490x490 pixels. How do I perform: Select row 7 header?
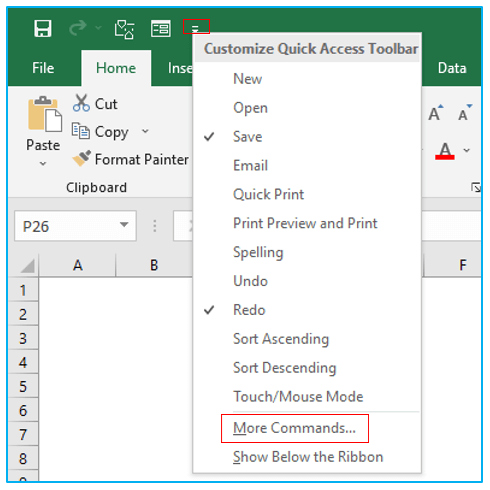click(23, 434)
